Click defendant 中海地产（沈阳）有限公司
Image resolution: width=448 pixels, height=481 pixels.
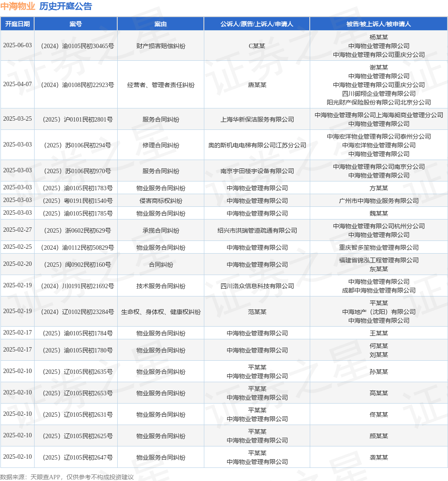[x=378, y=312]
